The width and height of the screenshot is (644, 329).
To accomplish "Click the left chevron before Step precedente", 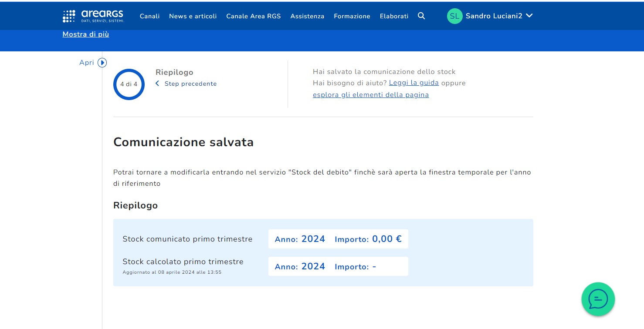I will (157, 84).
